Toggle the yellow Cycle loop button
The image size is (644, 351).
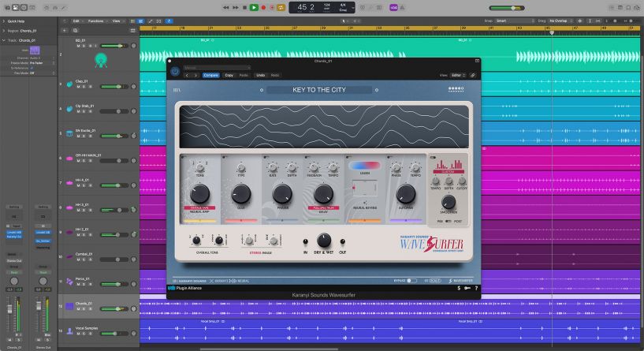tap(281, 7)
